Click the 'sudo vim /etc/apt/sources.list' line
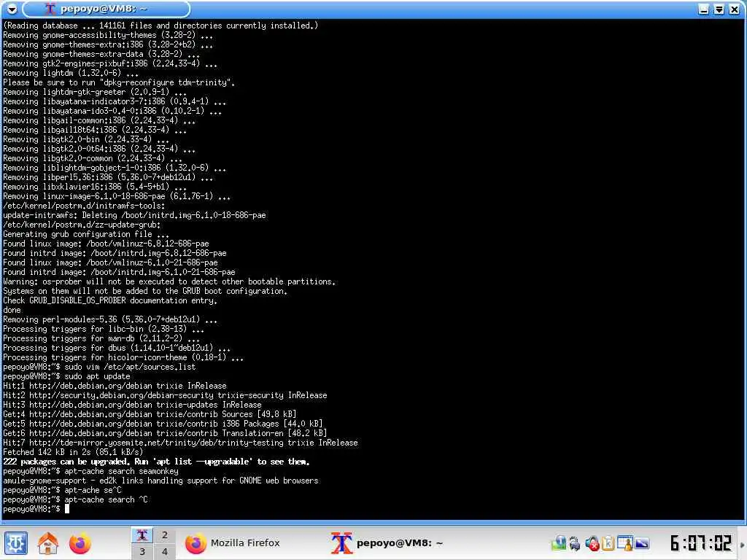This screenshot has width=747, height=560. pyautogui.click(x=99, y=367)
